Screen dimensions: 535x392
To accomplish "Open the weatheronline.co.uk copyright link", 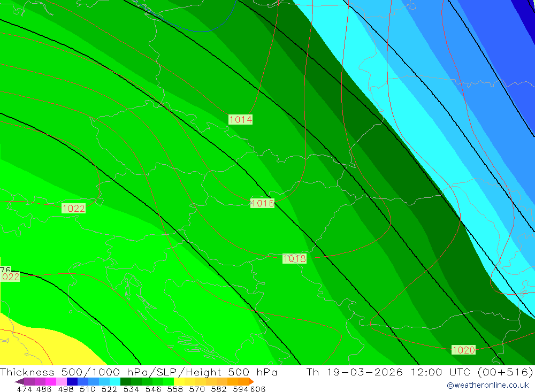I will [x=488, y=385].
